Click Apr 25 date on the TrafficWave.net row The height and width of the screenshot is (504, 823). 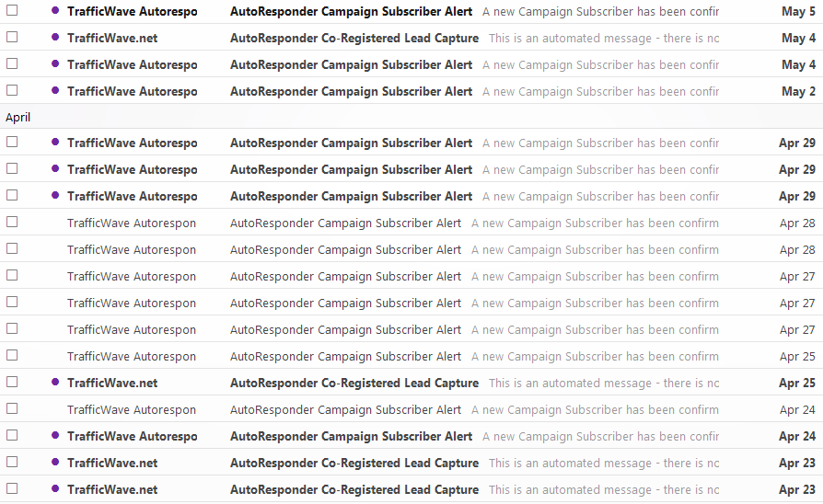click(x=796, y=384)
